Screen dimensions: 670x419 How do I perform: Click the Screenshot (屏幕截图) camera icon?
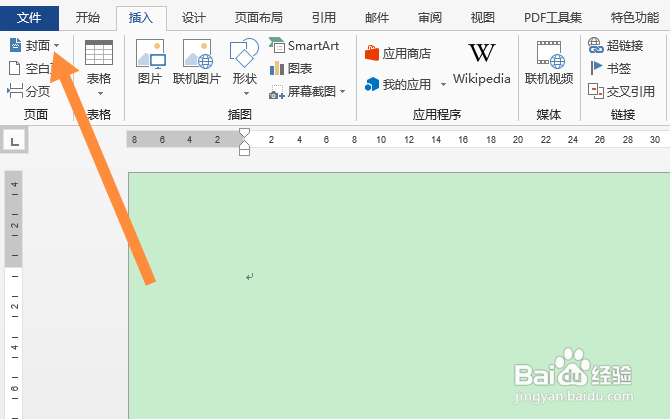276,91
